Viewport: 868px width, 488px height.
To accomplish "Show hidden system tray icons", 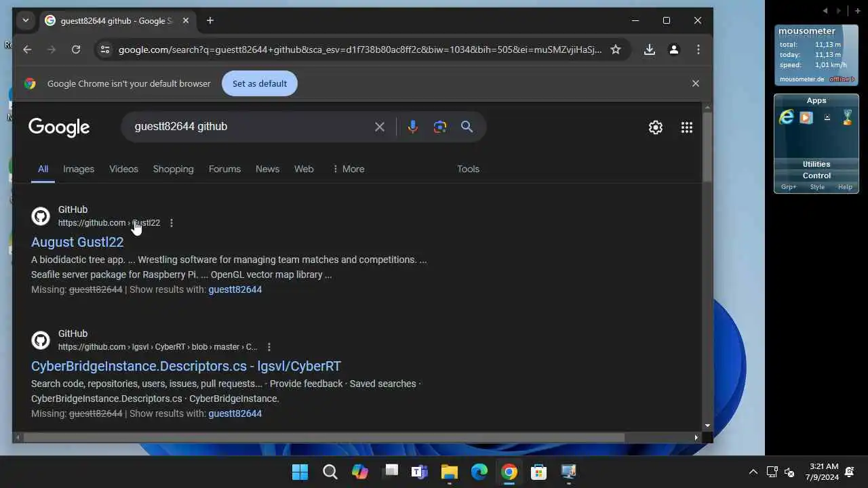I will tap(753, 472).
